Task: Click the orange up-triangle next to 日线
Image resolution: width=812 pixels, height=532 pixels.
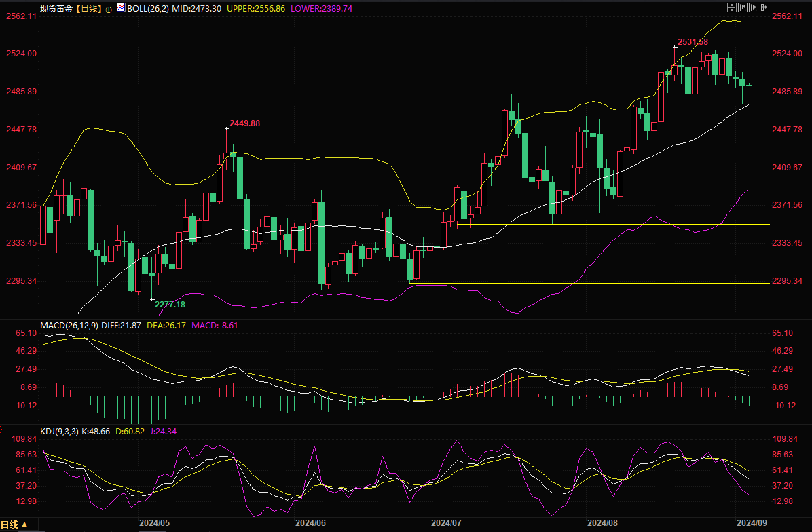Action: click(x=24, y=525)
